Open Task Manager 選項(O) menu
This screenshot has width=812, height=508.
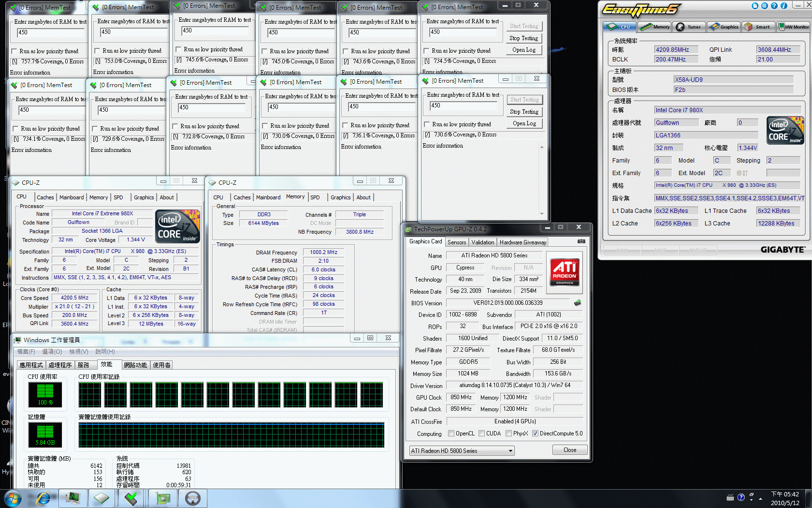(52, 351)
